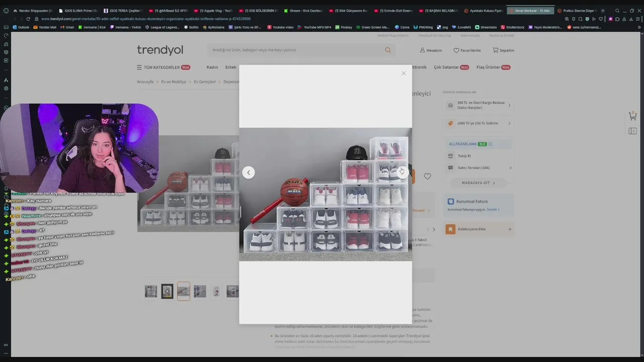Expand Satıcı Soruları (166)
Viewport: 644px width, 362px height.
tap(478, 168)
